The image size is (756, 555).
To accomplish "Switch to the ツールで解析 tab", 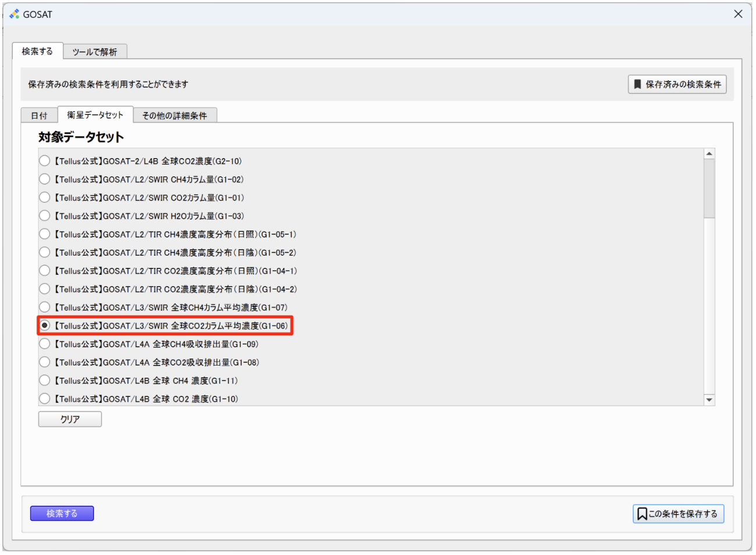I will [95, 52].
